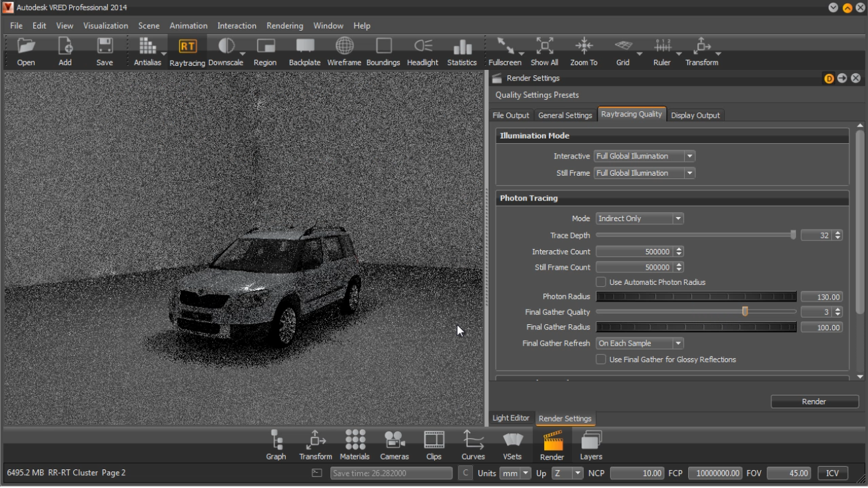Click the NCP value field

[x=637, y=473]
